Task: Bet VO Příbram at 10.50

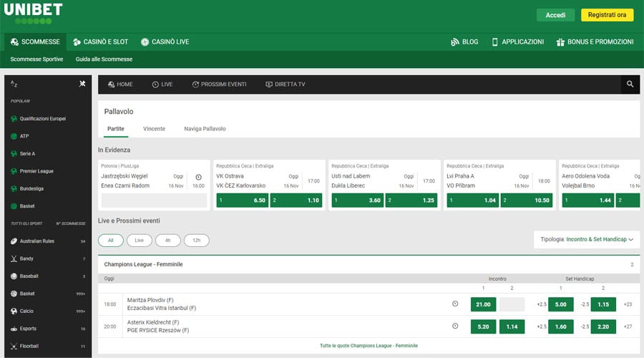Action: point(527,200)
